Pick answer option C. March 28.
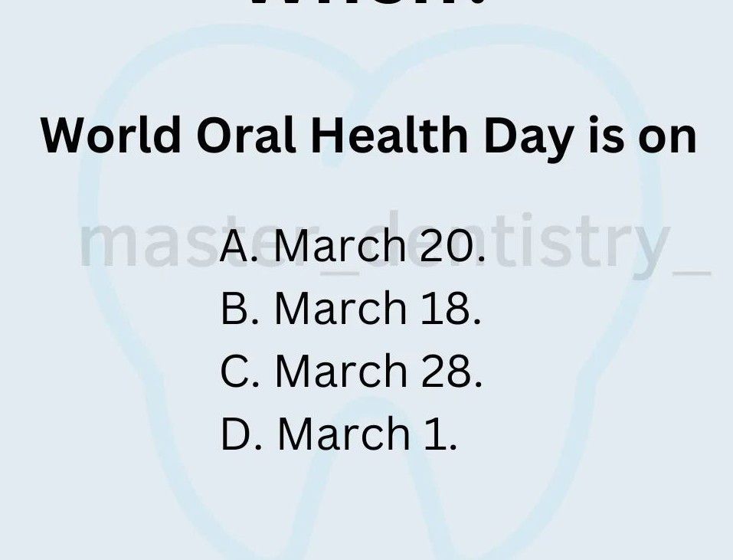Screen dimensions: 733x560 pyautogui.click(x=351, y=371)
